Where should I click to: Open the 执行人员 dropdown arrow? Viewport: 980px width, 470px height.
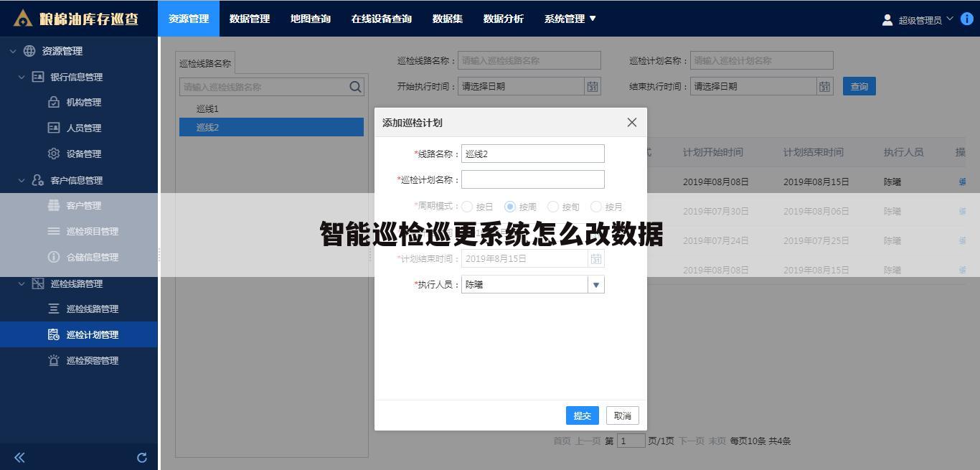[595, 285]
